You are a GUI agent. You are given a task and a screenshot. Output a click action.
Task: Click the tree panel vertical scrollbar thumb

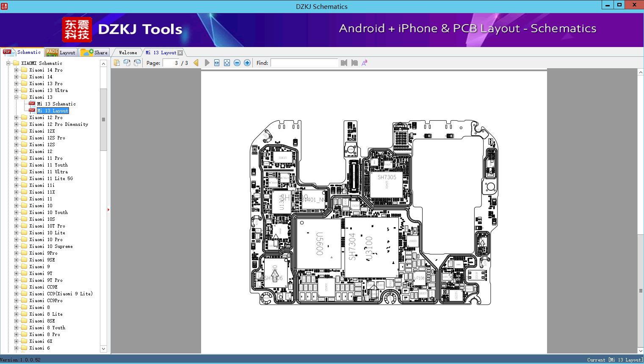(x=103, y=119)
